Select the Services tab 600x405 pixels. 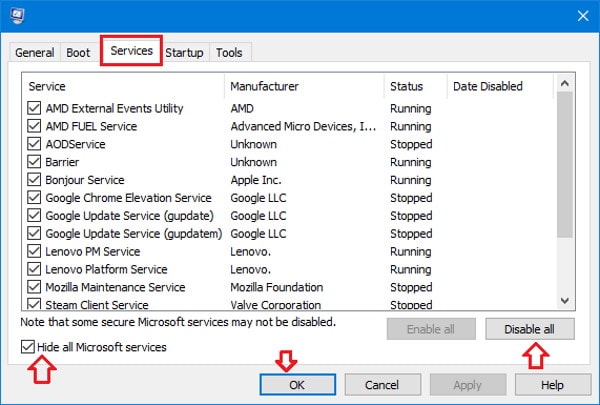click(x=131, y=51)
